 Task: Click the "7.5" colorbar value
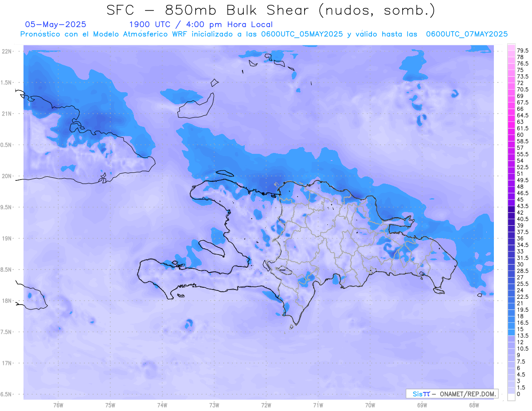point(521,361)
